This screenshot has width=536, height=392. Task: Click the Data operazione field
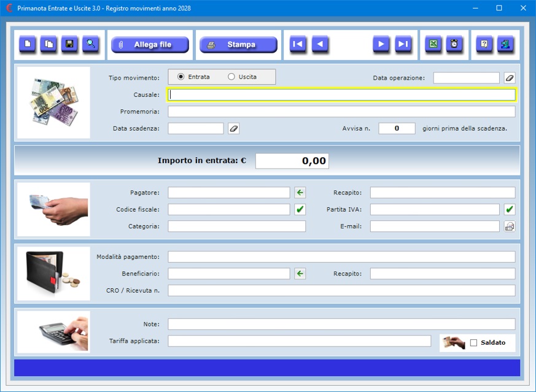[466, 78]
